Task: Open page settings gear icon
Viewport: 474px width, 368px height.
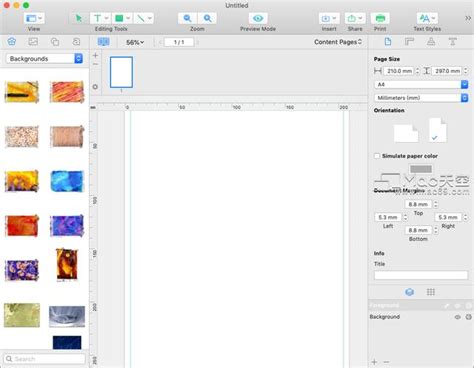Action: click(x=95, y=87)
